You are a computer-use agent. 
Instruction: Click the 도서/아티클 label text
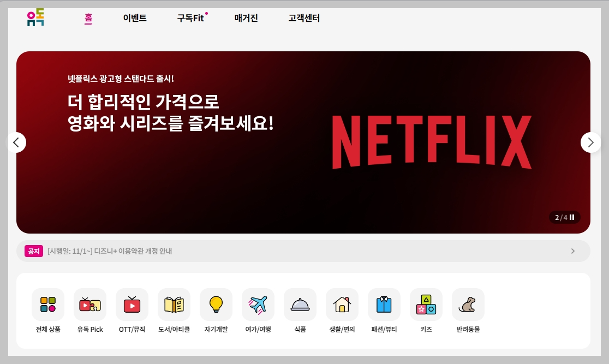[174, 329]
